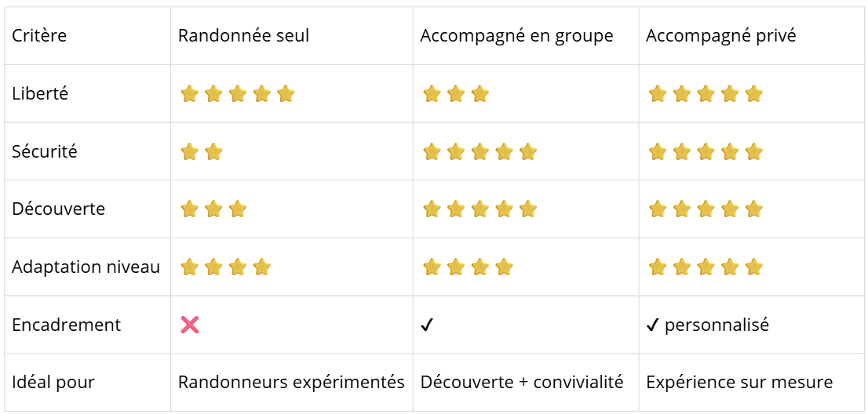Click Liberté three-star rating for group
Viewport: 868px width, 414px height.
(x=456, y=94)
